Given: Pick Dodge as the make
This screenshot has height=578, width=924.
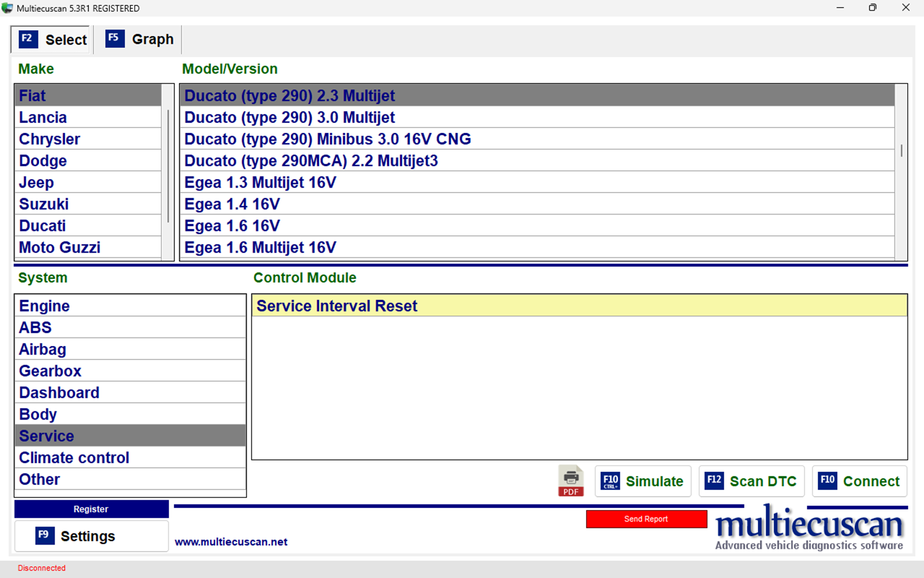Looking at the screenshot, I should click(88, 161).
